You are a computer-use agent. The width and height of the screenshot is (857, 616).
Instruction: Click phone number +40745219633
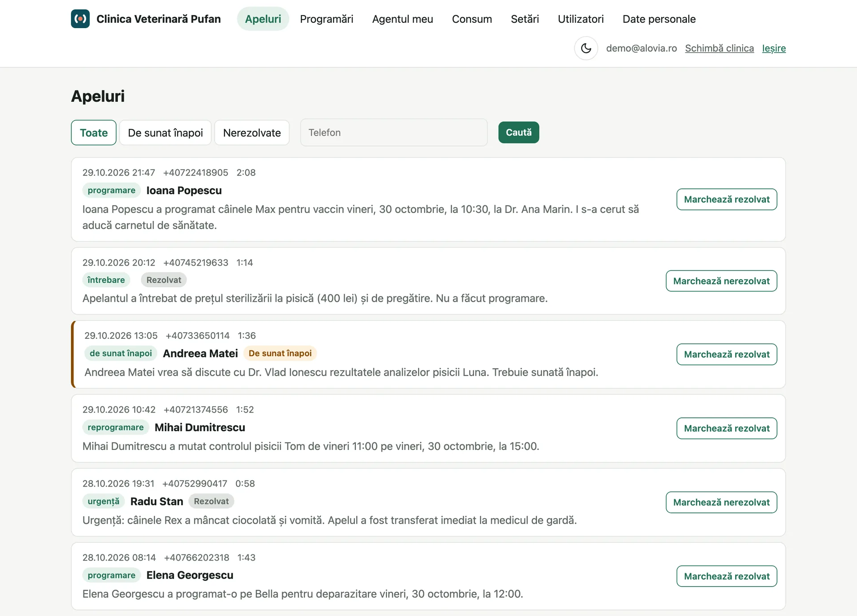pyautogui.click(x=196, y=263)
